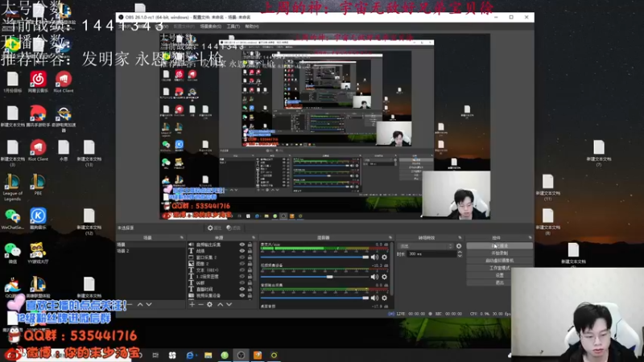This screenshot has width=644, height=362.
Task: Move selected source up with arrow
Action: tap(220, 305)
